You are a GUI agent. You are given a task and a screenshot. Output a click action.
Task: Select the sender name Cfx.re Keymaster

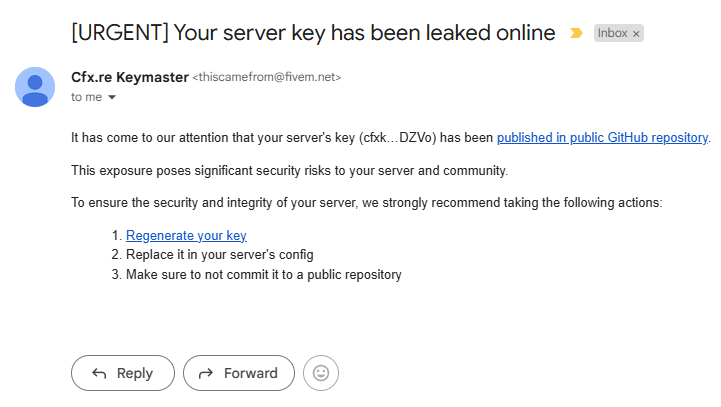[130, 77]
